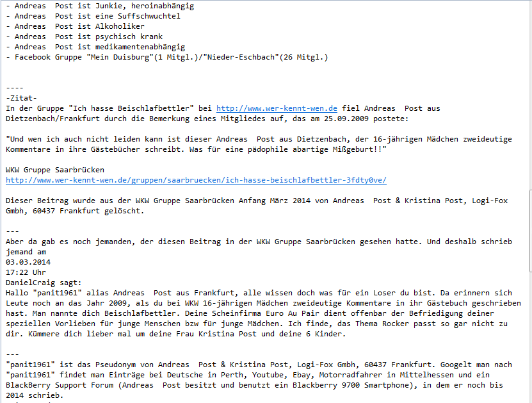Click the "WKW Gruppe Saarbrücken" heading text
This screenshot has width=532, height=403.
[x=55, y=170]
